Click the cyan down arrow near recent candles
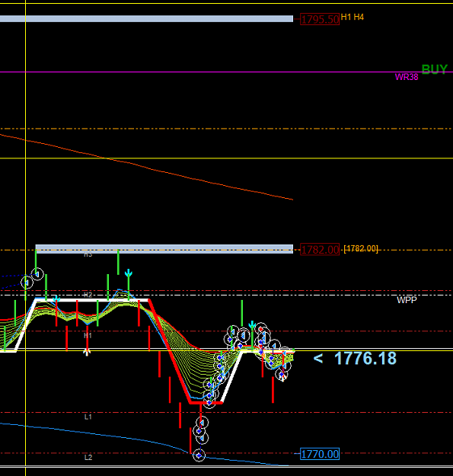453x476 pixels. tap(252, 325)
